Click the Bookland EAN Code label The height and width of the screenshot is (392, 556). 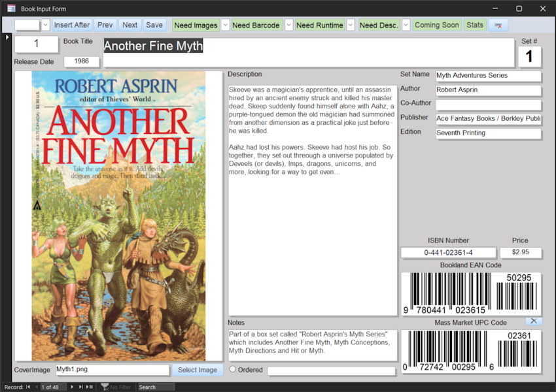[x=470, y=265]
